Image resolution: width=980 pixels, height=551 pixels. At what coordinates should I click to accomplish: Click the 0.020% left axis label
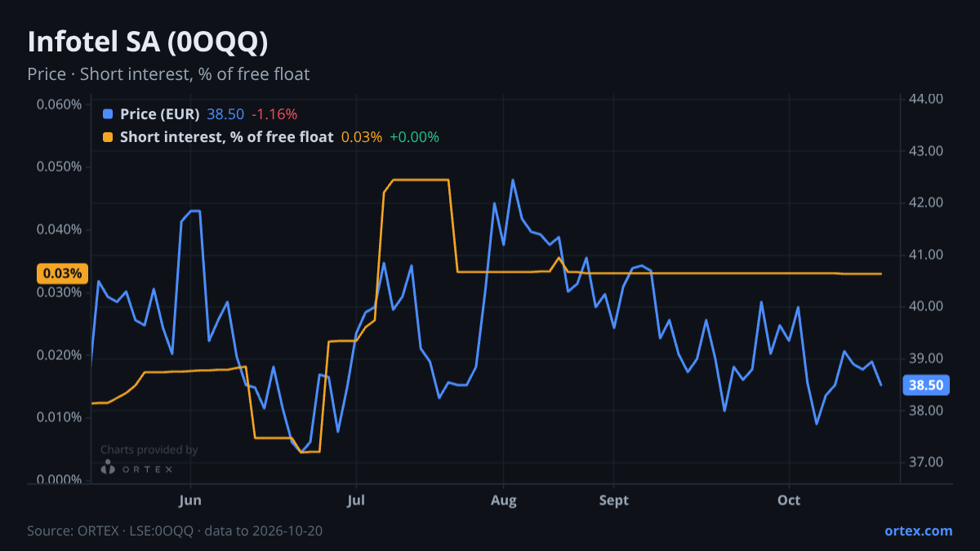pyautogui.click(x=59, y=355)
